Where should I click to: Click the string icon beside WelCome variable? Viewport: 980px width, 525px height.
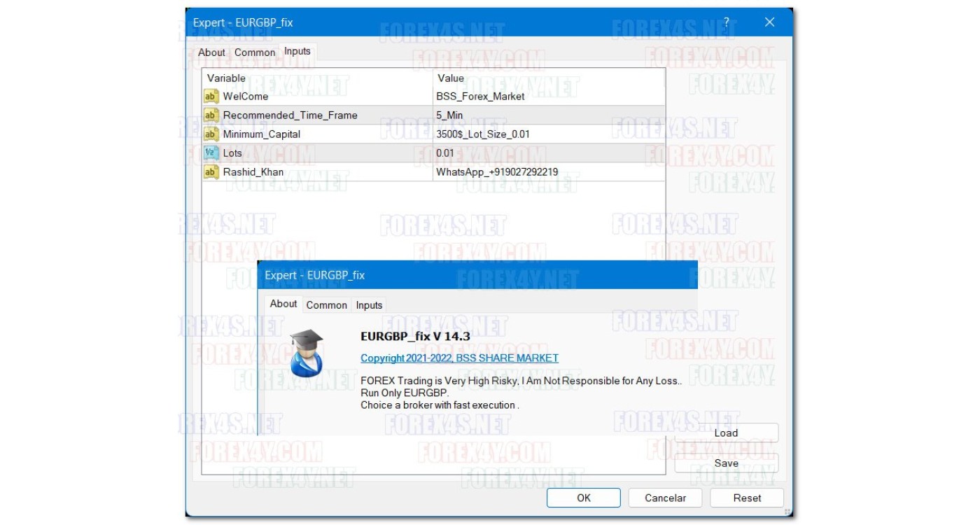click(x=211, y=97)
